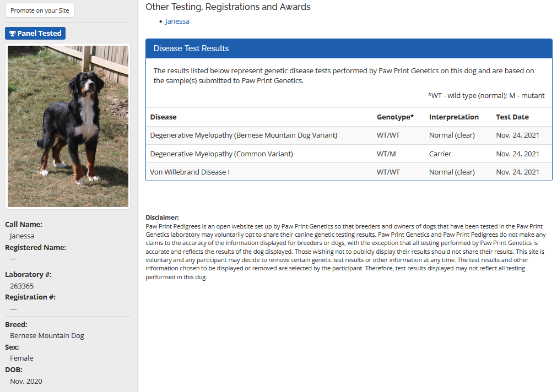Image resolution: width=557 pixels, height=392 pixels.
Task: Click Degenerative Myelopathy (Common Variant) disease name
Action: [x=221, y=154]
